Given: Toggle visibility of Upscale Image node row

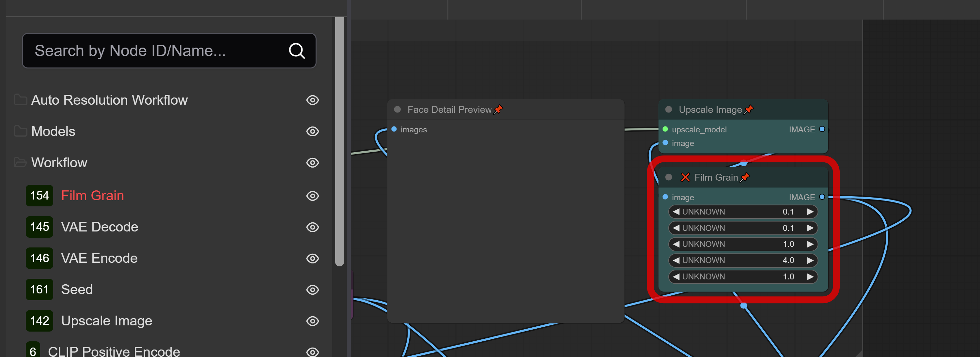Looking at the screenshot, I should click(312, 321).
